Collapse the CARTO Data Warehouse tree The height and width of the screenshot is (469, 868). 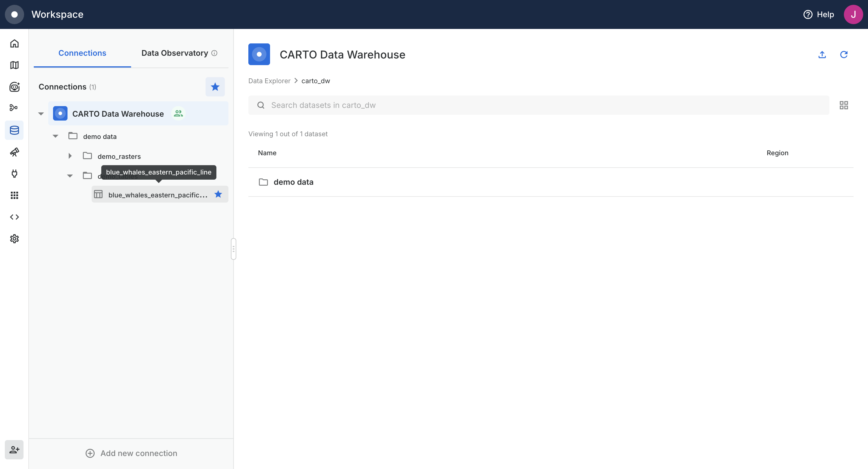click(x=41, y=114)
